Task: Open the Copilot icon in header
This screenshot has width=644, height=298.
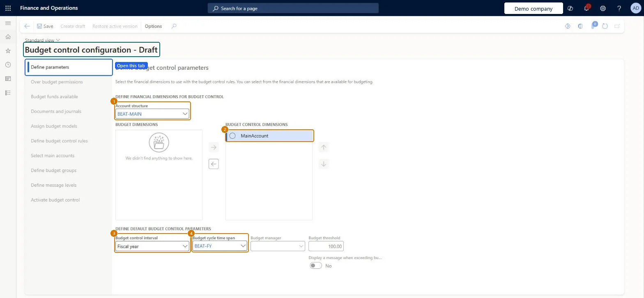Action: click(570, 8)
